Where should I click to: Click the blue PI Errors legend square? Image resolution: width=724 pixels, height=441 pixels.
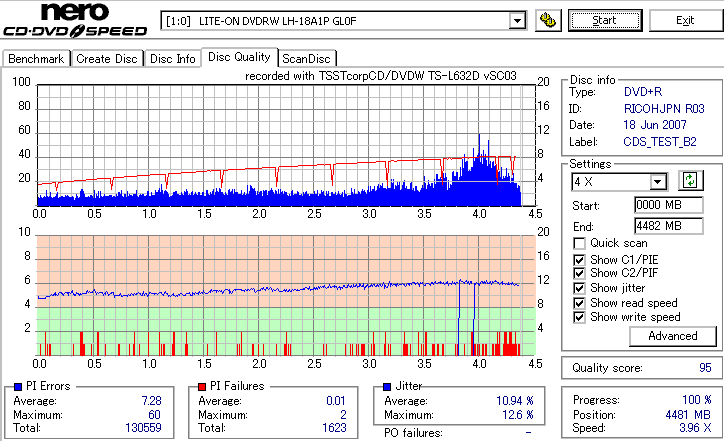18,387
